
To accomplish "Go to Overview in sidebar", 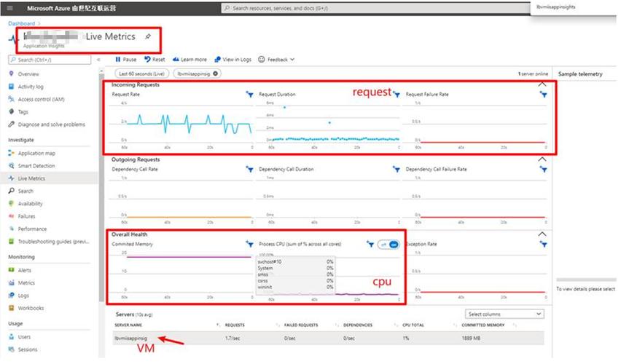I will (x=28, y=74).
